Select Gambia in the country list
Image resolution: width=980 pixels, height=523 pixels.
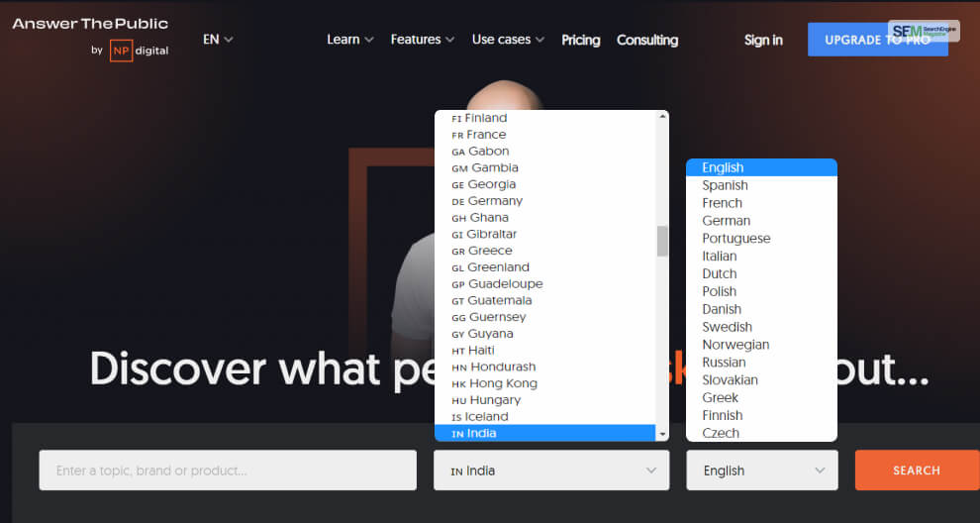click(545, 167)
